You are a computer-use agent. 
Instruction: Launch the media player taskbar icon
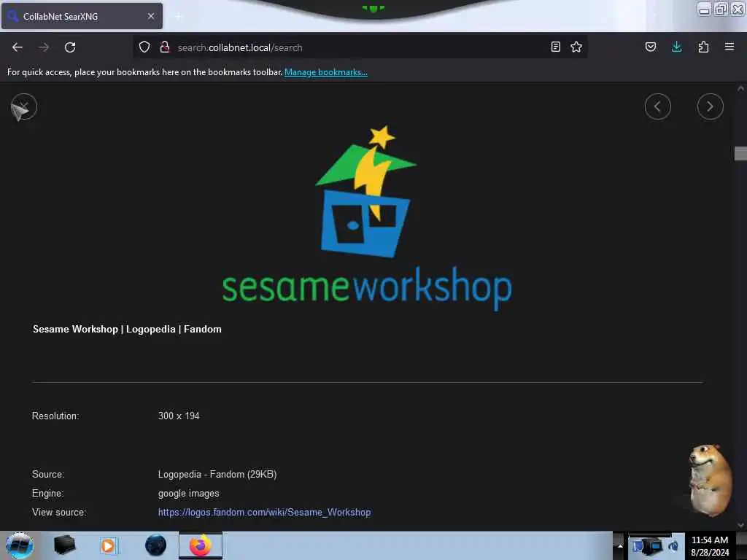pos(108,545)
